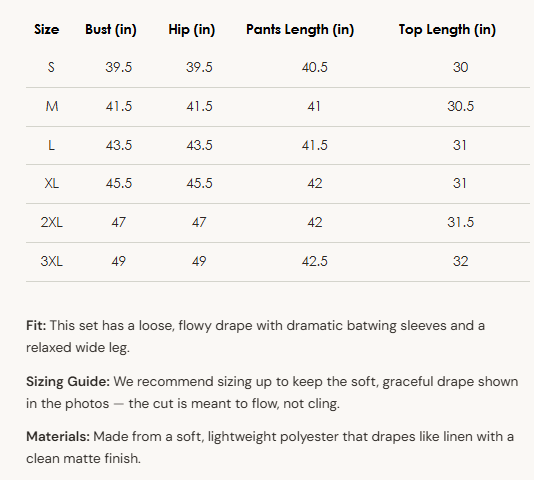Click the 32 top length value
534x480 pixels.
point(460,261)
